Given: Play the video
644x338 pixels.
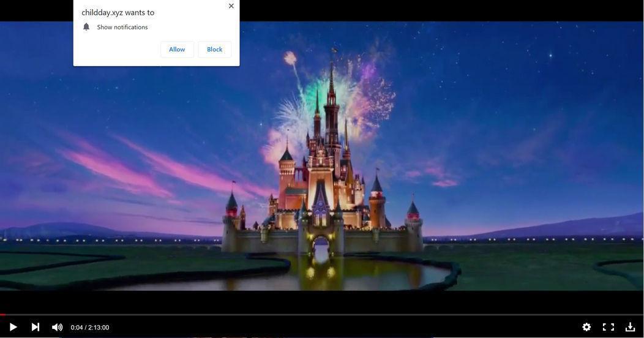Looking at the screenshot, I should (13, 328).
